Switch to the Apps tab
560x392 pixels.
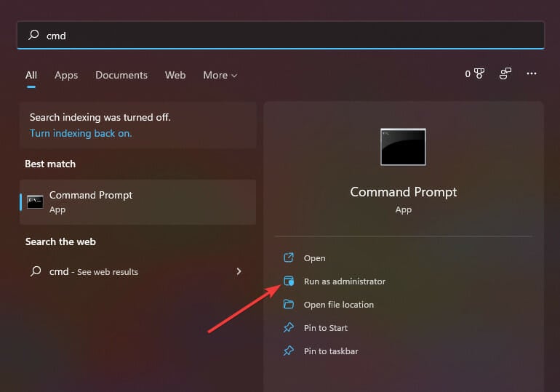coord(66,76)
